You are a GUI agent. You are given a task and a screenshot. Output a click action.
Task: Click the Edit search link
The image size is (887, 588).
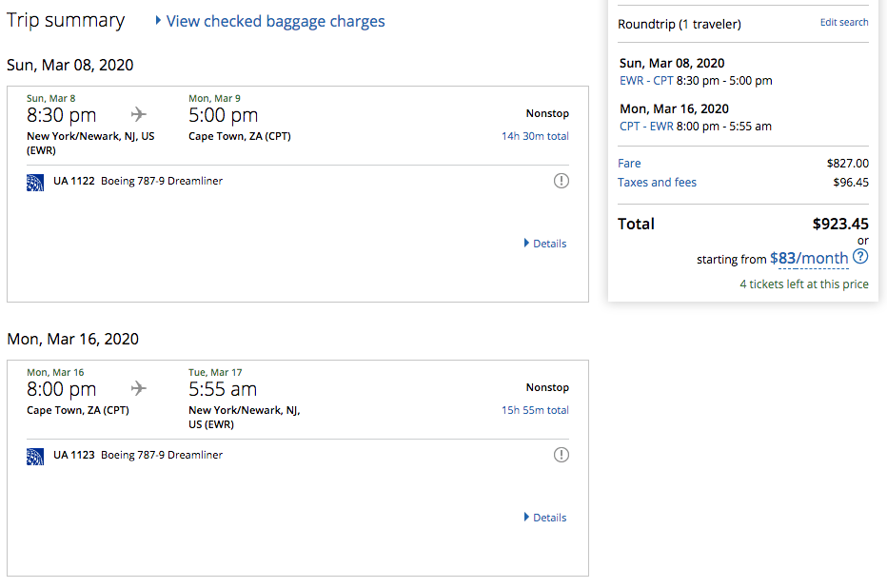coord(844,23)
